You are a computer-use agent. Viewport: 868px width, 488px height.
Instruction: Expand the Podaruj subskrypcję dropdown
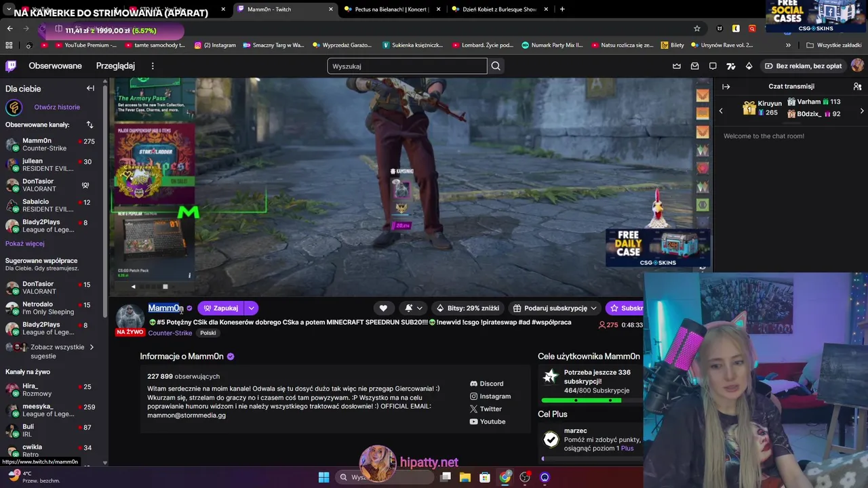(x=593, y=308)
